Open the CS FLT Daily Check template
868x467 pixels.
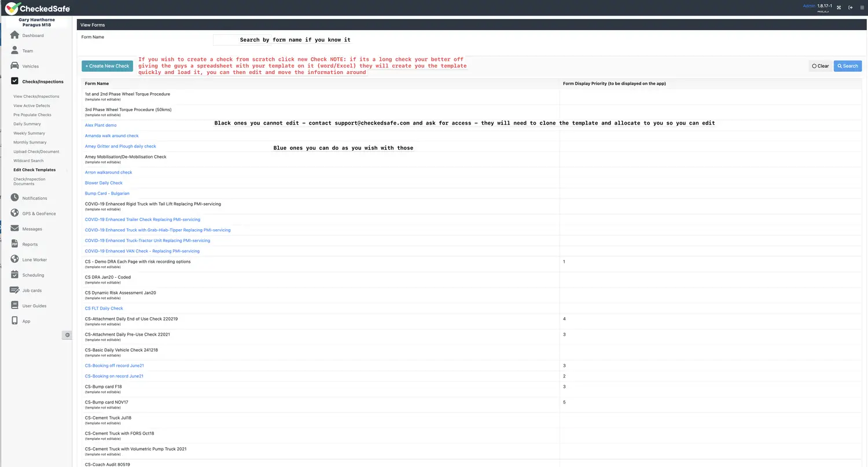(x=104, y=308)
